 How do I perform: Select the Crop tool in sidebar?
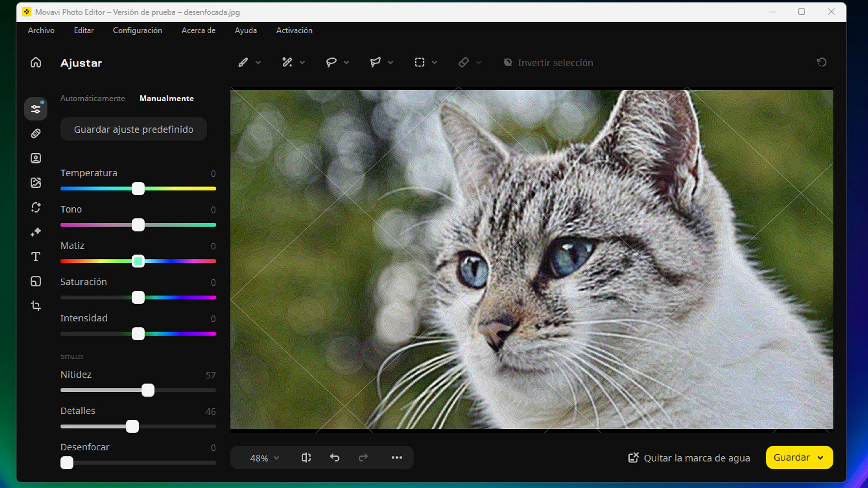tap(36, 306)
